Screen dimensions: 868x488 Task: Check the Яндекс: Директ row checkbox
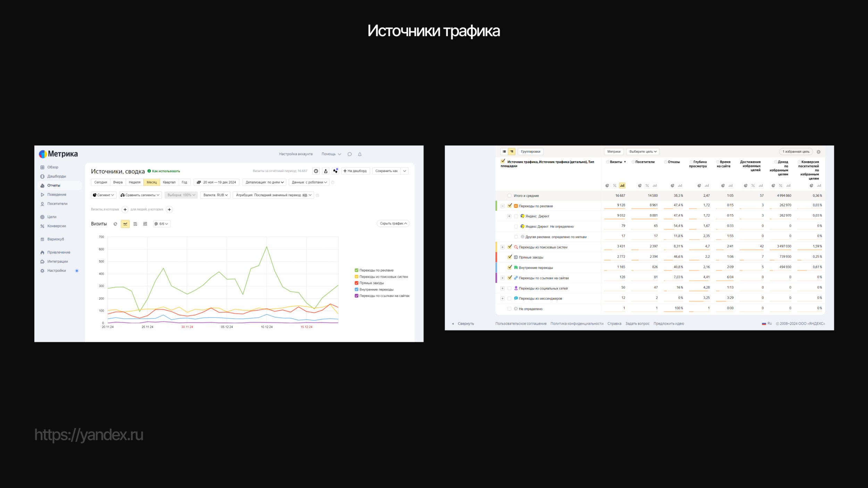click(x=516, y=216)
